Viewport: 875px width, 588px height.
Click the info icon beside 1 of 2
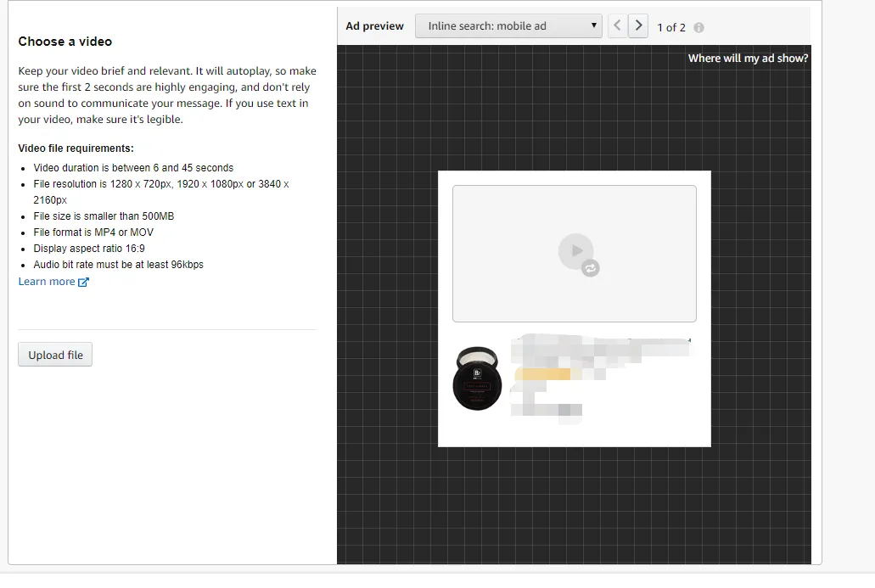tap(698, 27)
